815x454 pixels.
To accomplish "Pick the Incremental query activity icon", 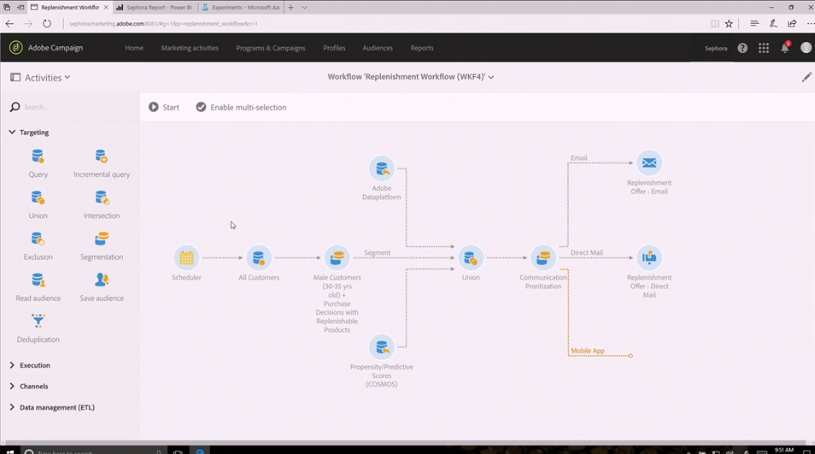I will coord(101,156).
